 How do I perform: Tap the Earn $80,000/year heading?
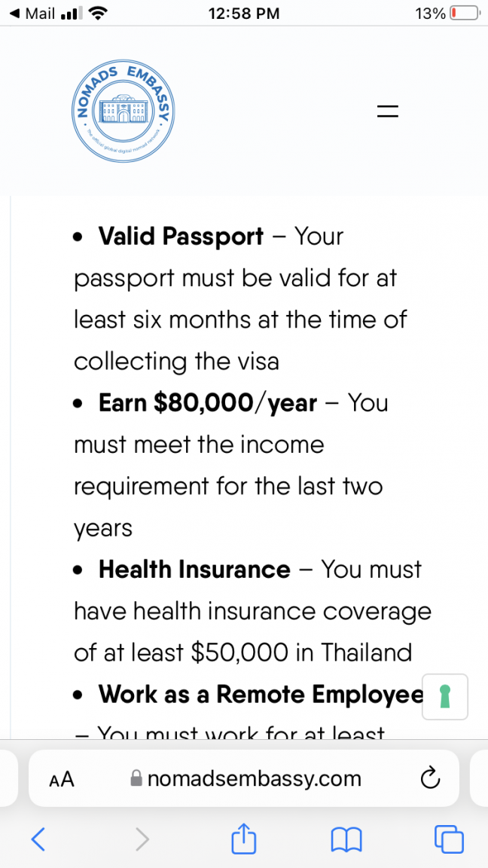coord(208,404)
